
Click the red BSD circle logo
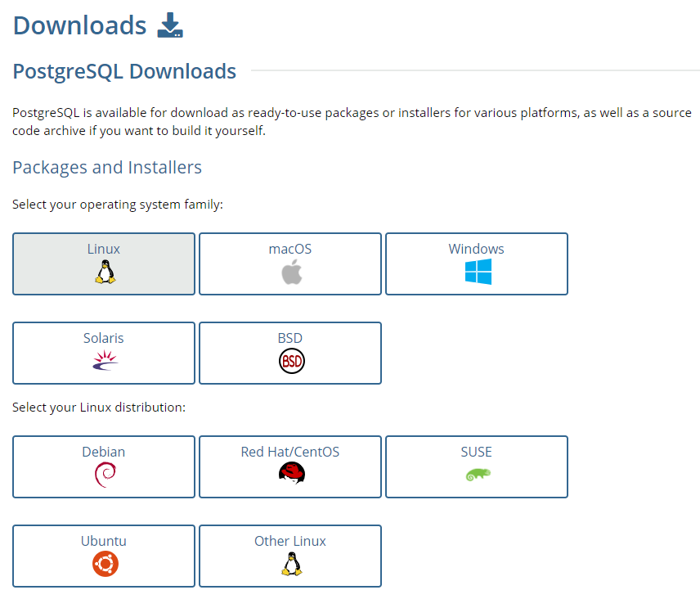[x=292, y=361]
